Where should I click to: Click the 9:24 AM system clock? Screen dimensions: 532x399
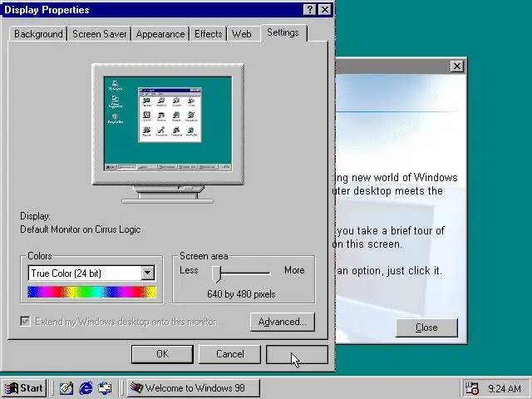point(505,388)
